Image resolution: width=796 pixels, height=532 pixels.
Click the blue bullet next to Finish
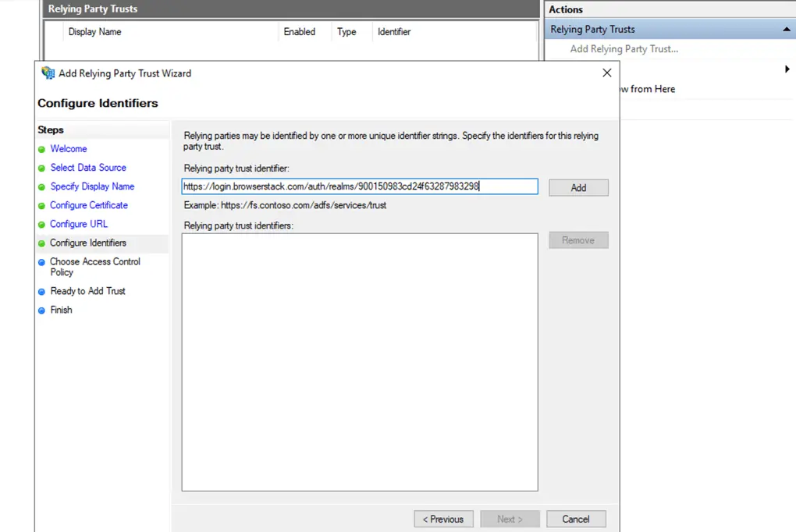[x=42, y=310]
